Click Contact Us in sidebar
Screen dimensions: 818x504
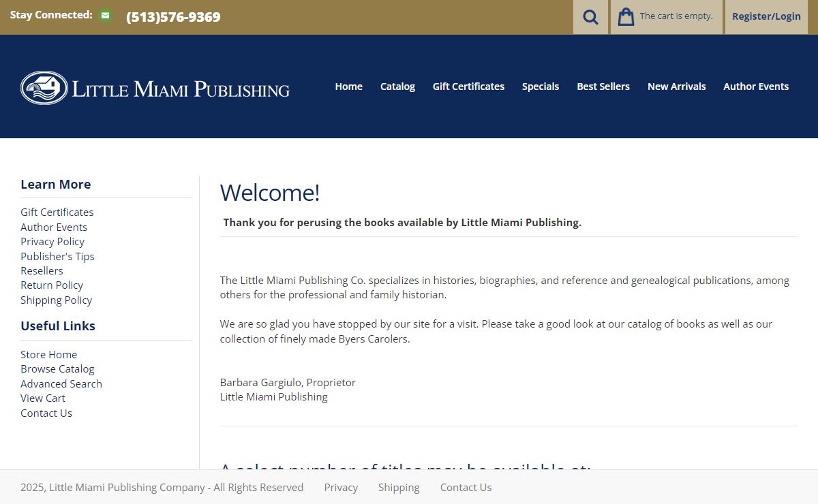pos(46,413)
